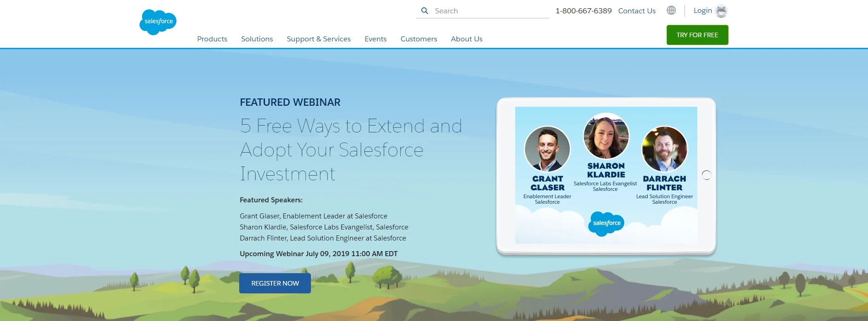Click 'Grant Glaser, Enablement Leader at Salesforce' line
This screenshot has height=321, width=868.
tap(313, 216)
